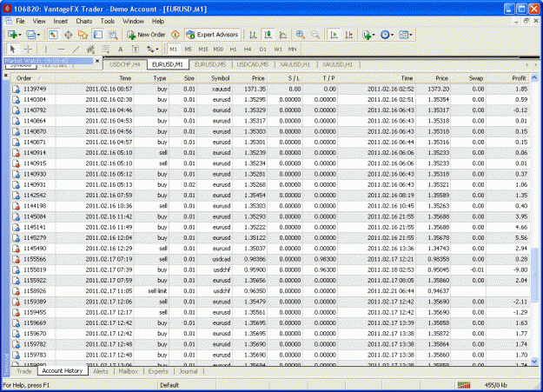
Task: Select the Fibonacci Retracement tool
Action: pos(106,50)
